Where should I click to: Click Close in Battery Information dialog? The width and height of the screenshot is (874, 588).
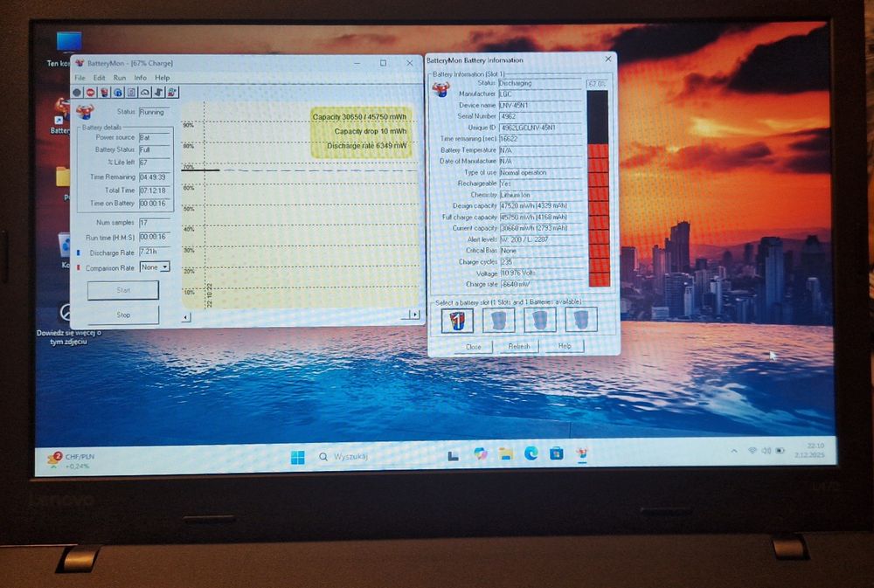pyautogui.click(x=473, y=347)
